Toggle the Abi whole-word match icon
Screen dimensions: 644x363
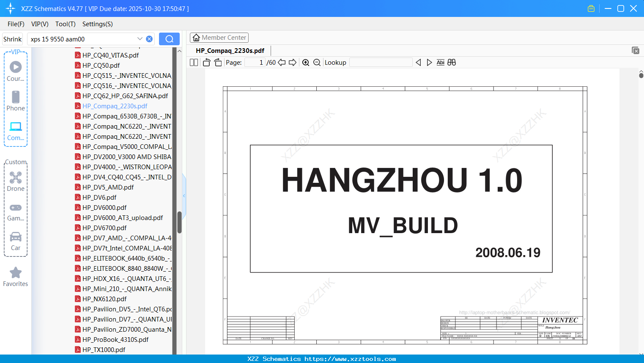[x=440, y=62]
